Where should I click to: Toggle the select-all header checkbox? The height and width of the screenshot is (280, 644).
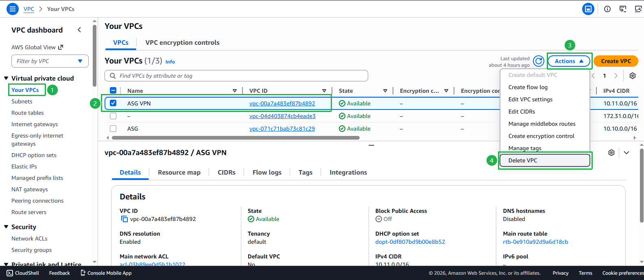(x=113, y=90)
